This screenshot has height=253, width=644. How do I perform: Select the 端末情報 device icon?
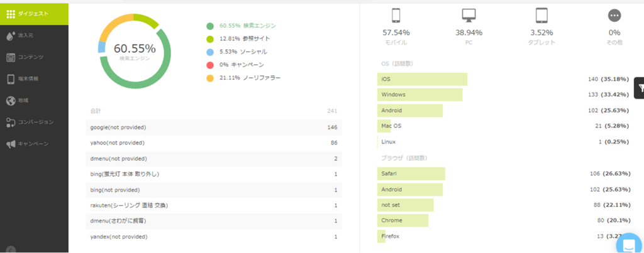(x=11, y=79)
